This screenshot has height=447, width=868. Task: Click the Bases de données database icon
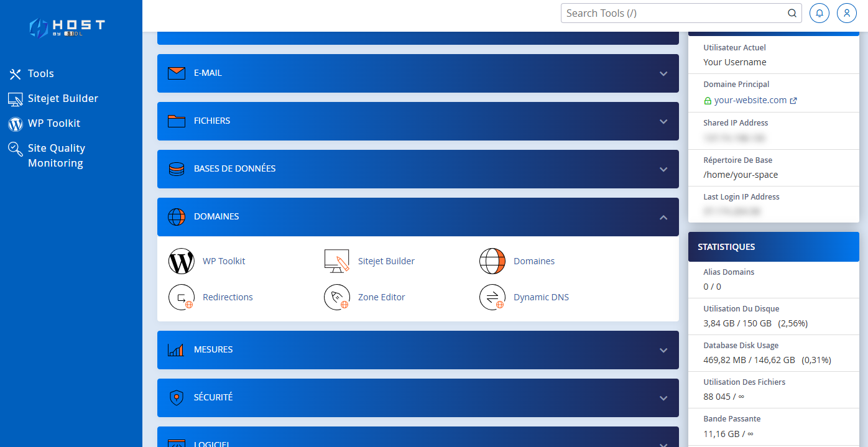(x=177, y=169)
